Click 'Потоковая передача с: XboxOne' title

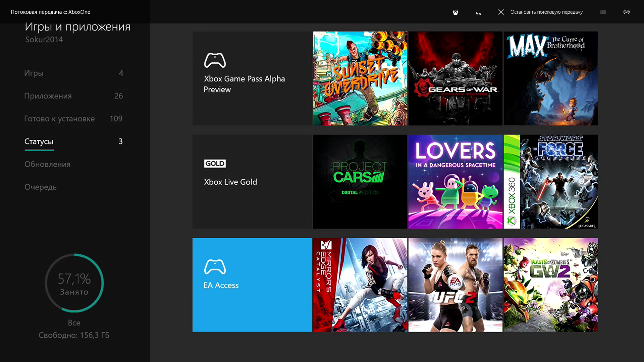point(51,12)
